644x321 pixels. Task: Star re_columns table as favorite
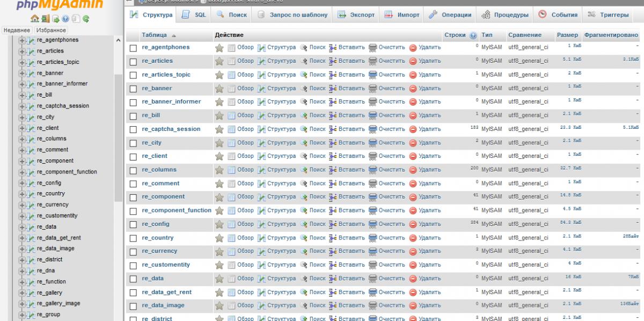click(219, 170)
